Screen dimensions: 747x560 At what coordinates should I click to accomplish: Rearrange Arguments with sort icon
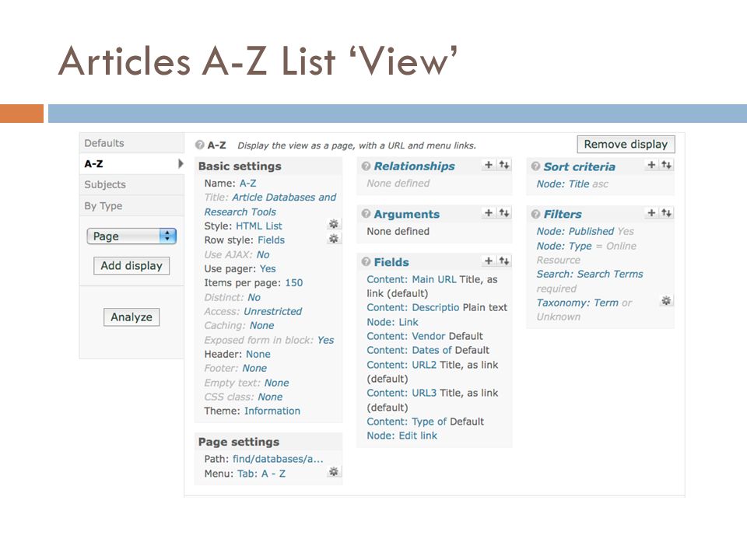tap(504, 213)
